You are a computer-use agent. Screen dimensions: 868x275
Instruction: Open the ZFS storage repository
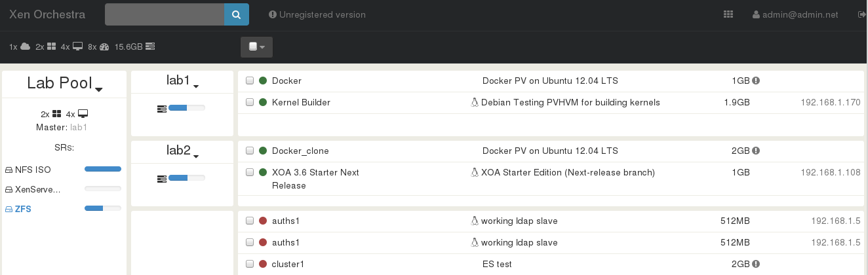[x=23, y=209]
